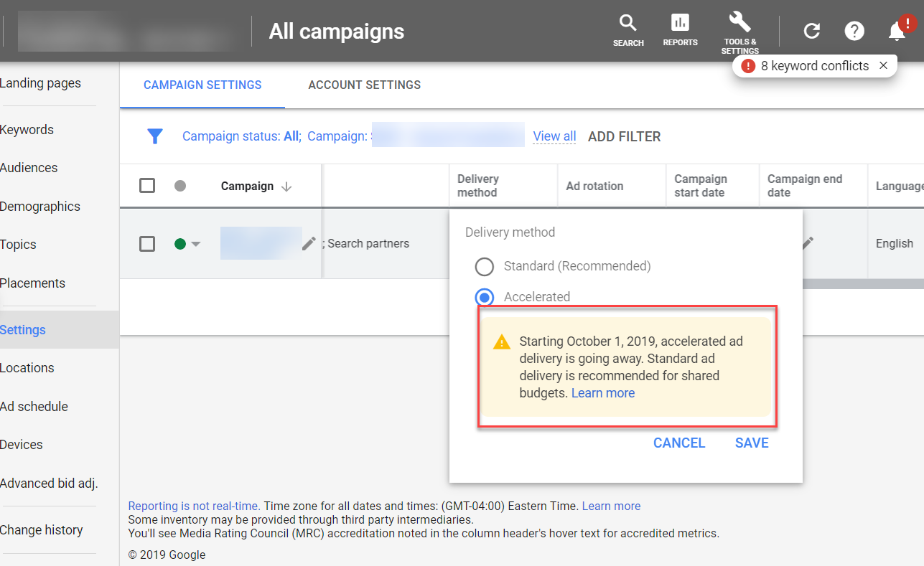This screenshot has width=924, height=566.
Task: Open the notifications bell icon
Action: click(x=897, y=31)
